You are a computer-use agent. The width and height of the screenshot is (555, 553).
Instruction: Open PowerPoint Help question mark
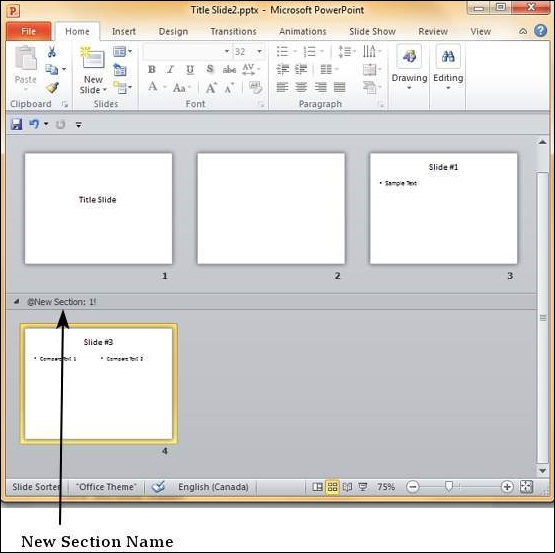click(540, 31)
